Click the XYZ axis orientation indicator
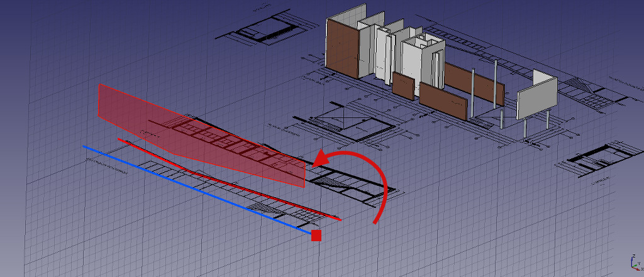This screenshot has height=277, width=644. pos(636,263)
